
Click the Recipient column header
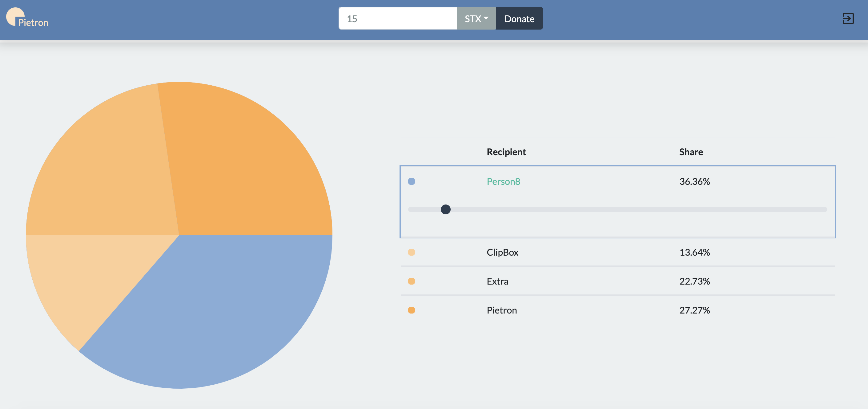pyautogui.click(x=506, y=152)
